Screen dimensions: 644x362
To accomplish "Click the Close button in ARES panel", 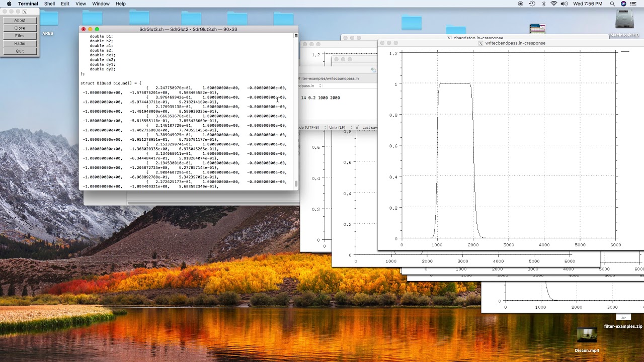I will pos(20,28).
